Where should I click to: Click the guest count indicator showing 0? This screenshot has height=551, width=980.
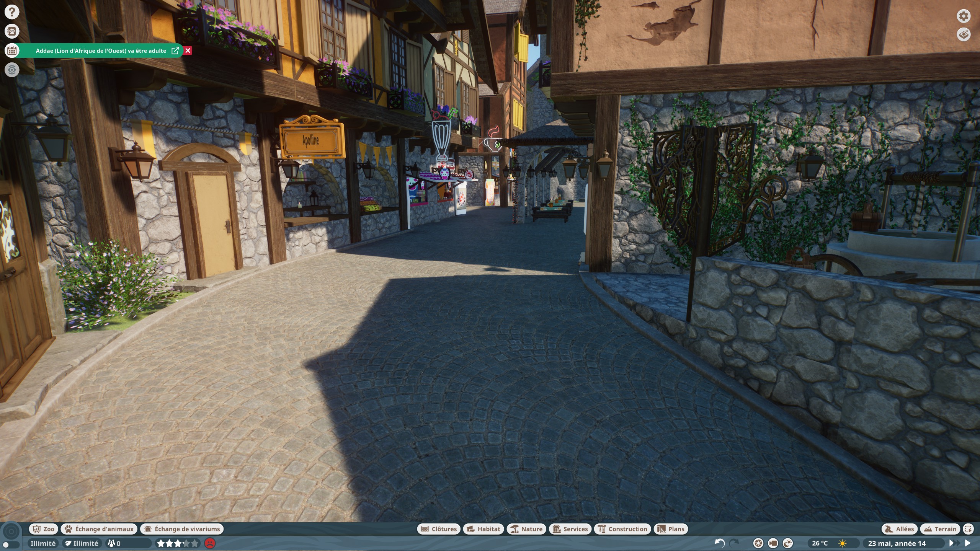pyautogui.click(x=128, y=543)
